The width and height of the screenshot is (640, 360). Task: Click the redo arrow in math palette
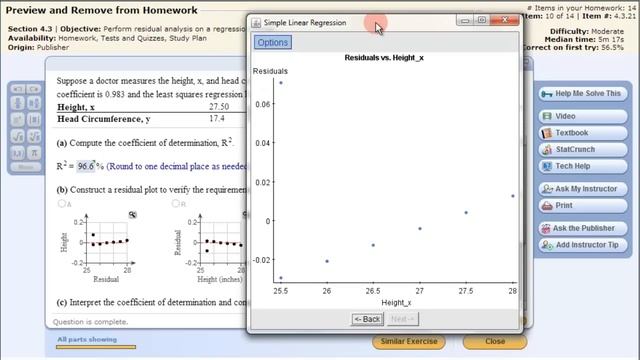click(34, 89)
